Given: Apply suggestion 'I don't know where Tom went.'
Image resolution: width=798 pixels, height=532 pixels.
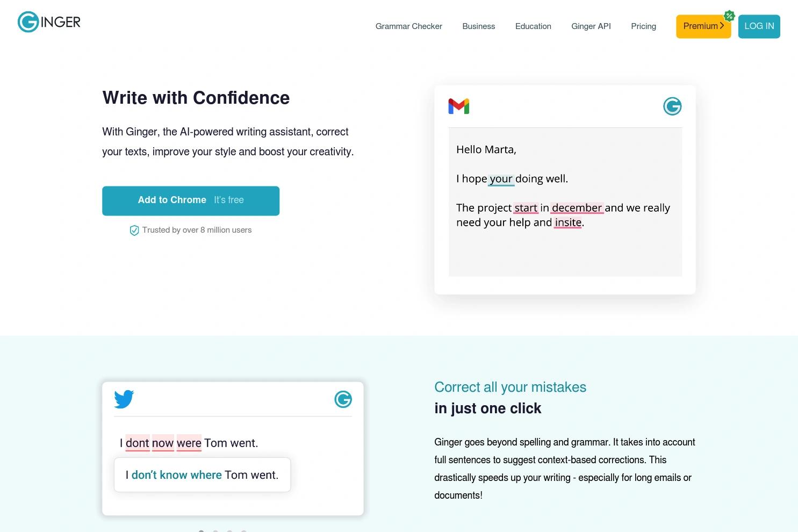Looking at the screenshot, I should 202,475.
